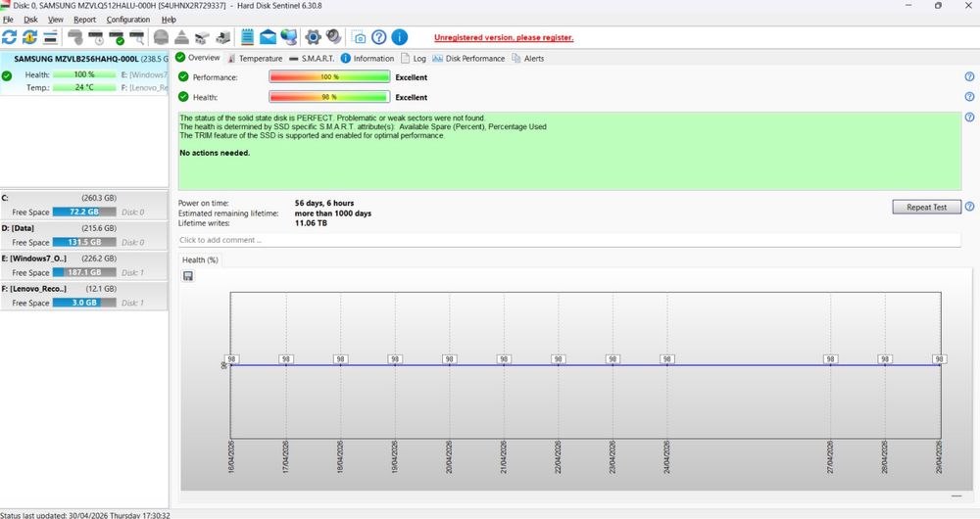Open the View menu
The width and height of the screenshot is (980, 519).
tap(56, 20)
